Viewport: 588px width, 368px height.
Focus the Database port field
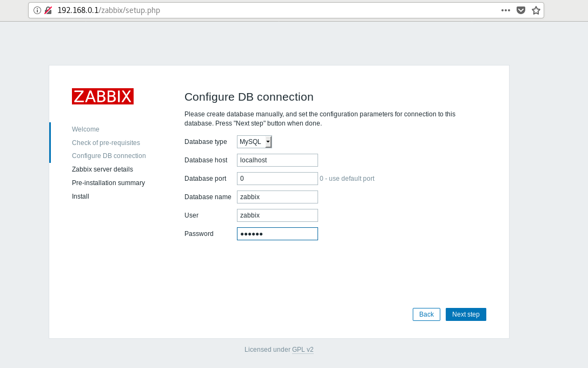[x=278, y=179]
